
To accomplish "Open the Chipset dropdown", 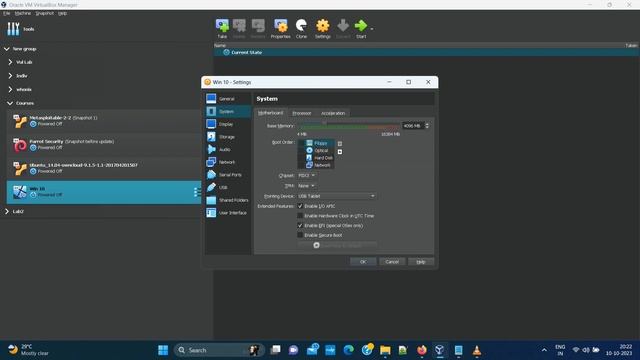I will pos(307,176).
